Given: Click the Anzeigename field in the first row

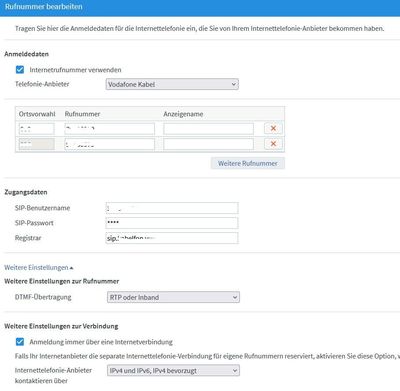Looking at the screenshot, I should (x=208, y=129).
